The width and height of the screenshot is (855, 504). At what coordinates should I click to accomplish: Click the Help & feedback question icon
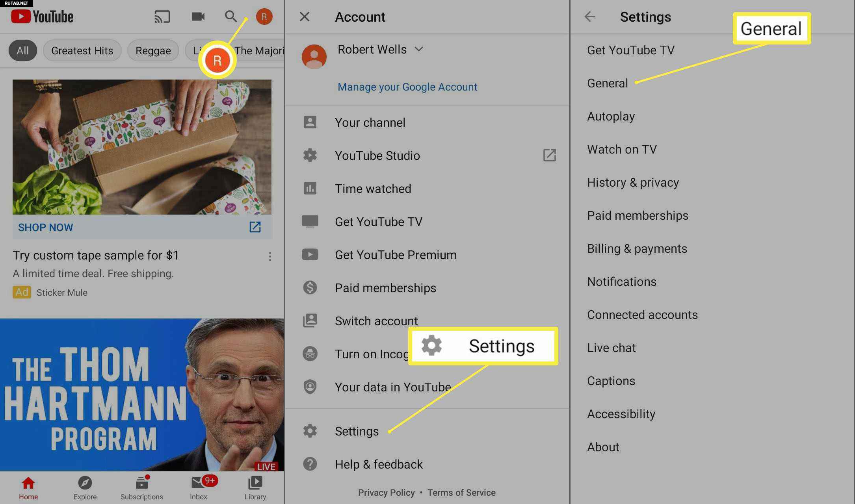310,464
